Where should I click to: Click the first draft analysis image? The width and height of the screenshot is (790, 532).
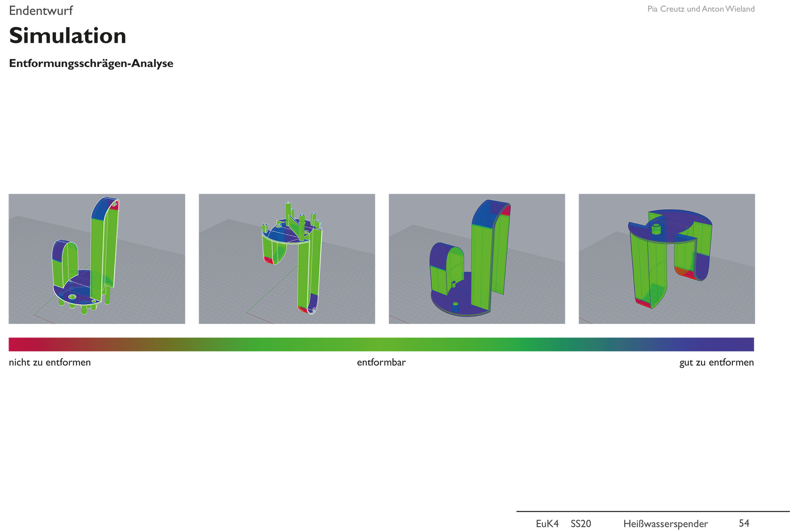97,259
